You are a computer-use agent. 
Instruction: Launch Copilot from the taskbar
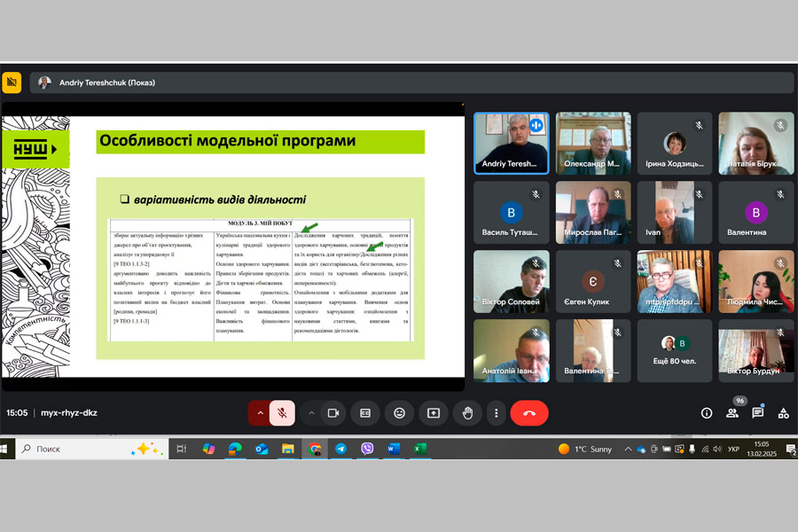(x=208, y=449)
